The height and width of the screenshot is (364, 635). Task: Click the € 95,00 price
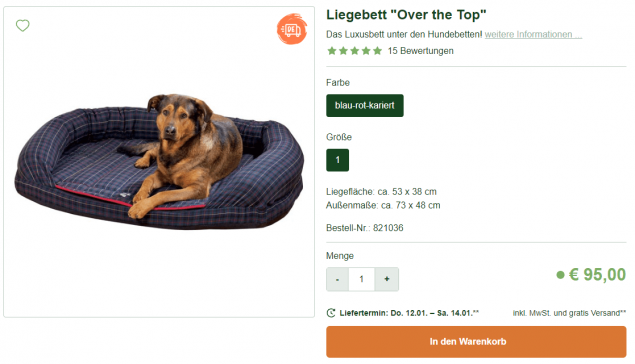[597, 275]
